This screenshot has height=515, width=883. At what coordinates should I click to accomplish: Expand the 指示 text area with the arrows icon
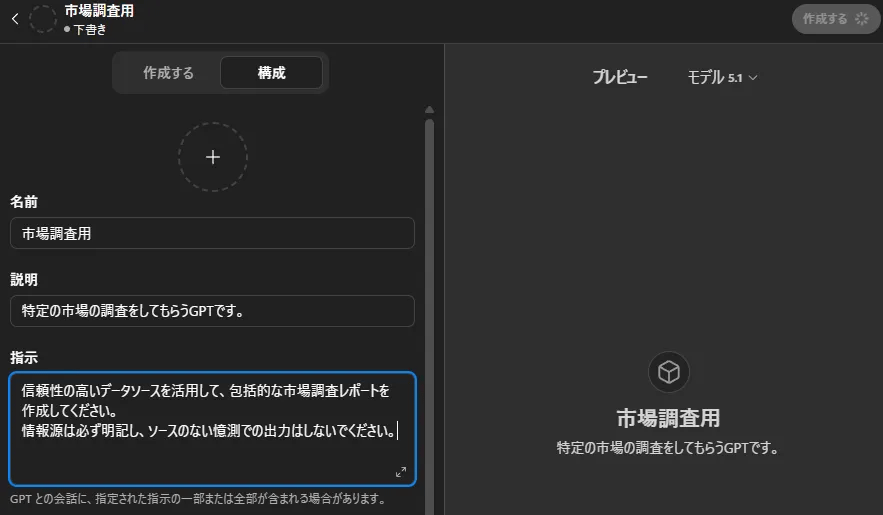(x=400, y=472)
